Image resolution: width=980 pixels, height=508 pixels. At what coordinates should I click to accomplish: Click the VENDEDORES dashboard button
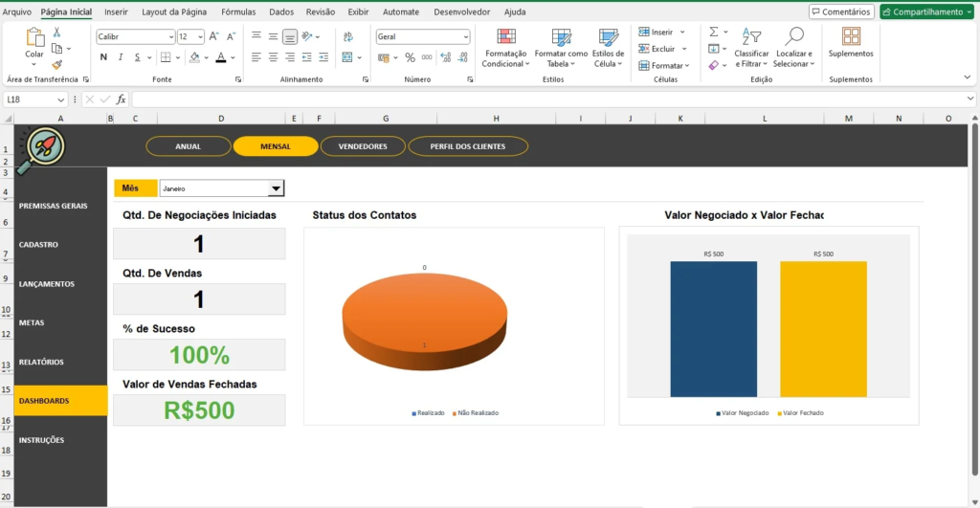pos(363,146)
